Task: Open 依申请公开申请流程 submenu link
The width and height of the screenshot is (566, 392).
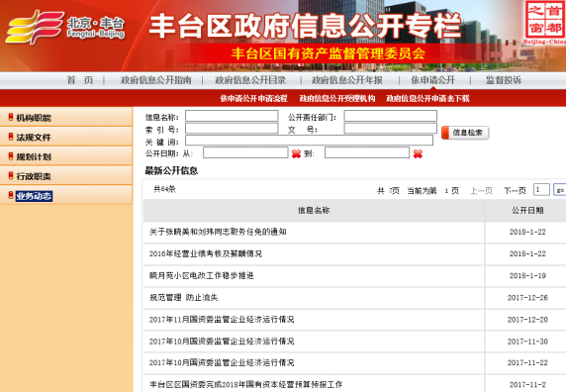Action: point(253,98)
